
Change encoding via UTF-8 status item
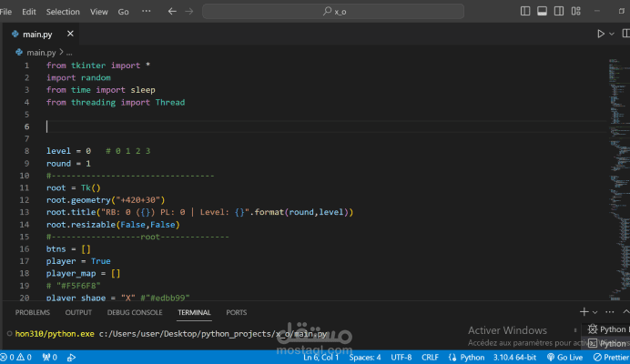click(x=401, y=357)
